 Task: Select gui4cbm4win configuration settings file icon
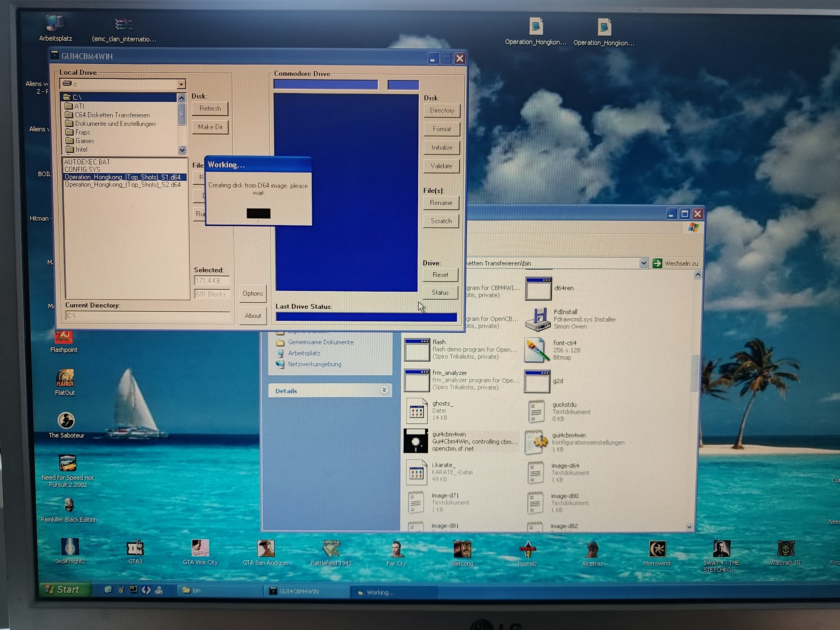pos(535,442)
